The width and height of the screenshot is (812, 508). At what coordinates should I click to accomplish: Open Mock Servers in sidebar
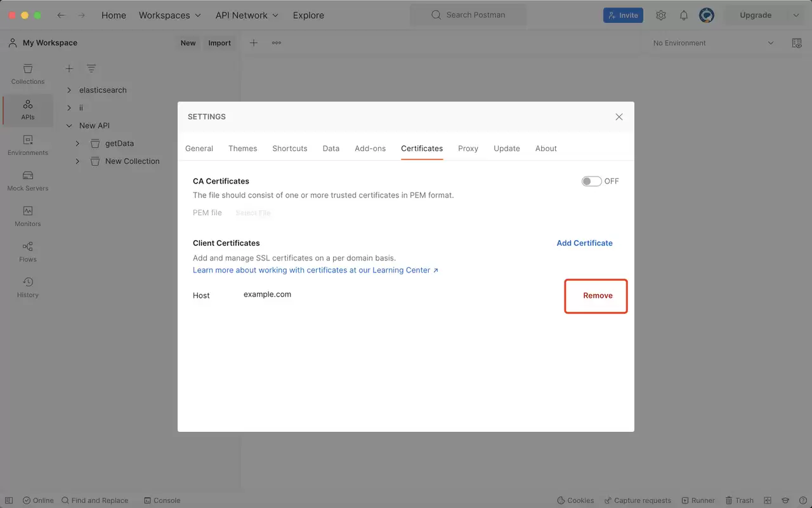(x=28, y=181)
